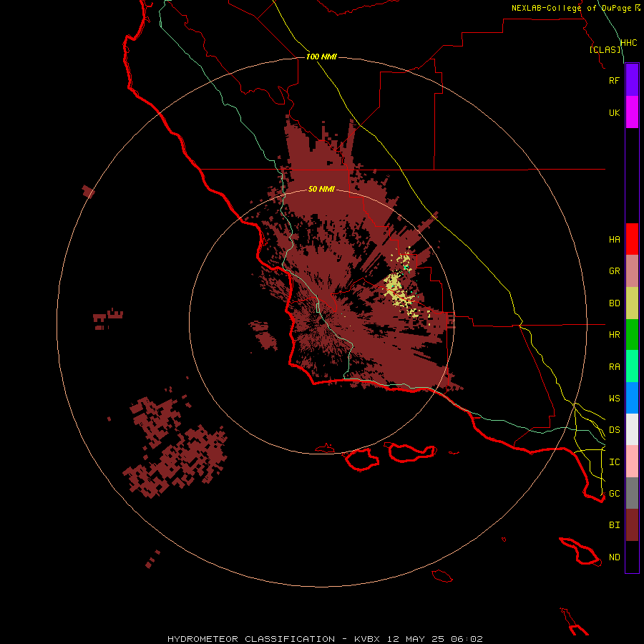Viewport: 644px width, 644px height.
Task: Select the GR pink legend swatch
Action: click(x=632, y=271)
